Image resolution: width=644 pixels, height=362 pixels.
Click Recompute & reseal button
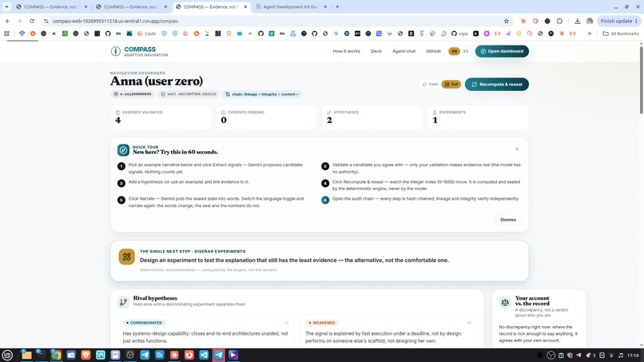point(496,84)
